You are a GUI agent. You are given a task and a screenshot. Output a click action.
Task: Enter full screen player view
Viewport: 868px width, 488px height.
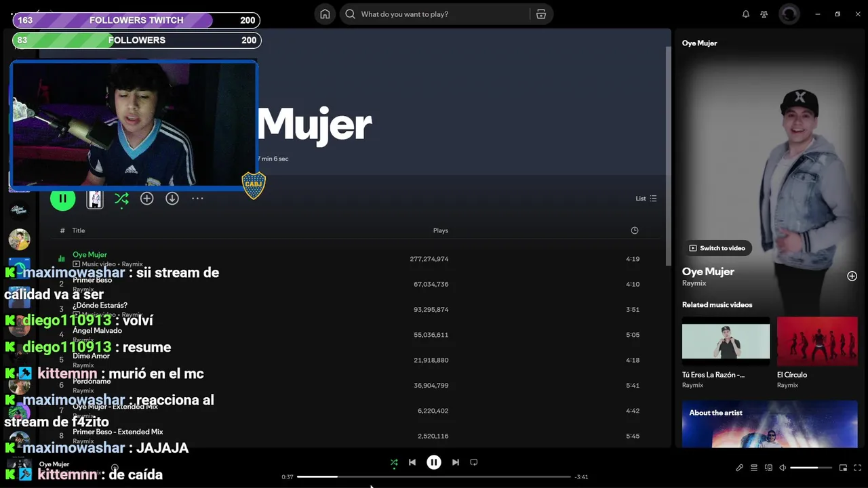tap(858, 468)
